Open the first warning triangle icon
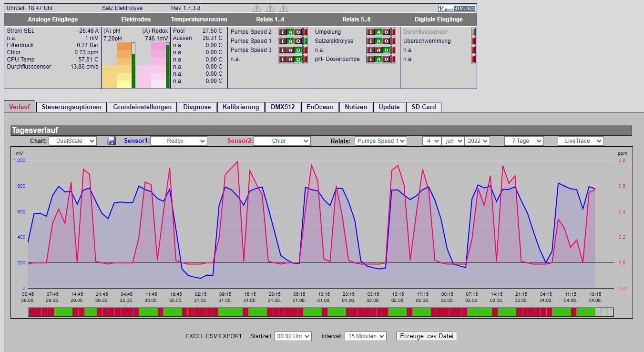Image resolution: width=644 pixels, height=352 pixels. tap(257, 8)
